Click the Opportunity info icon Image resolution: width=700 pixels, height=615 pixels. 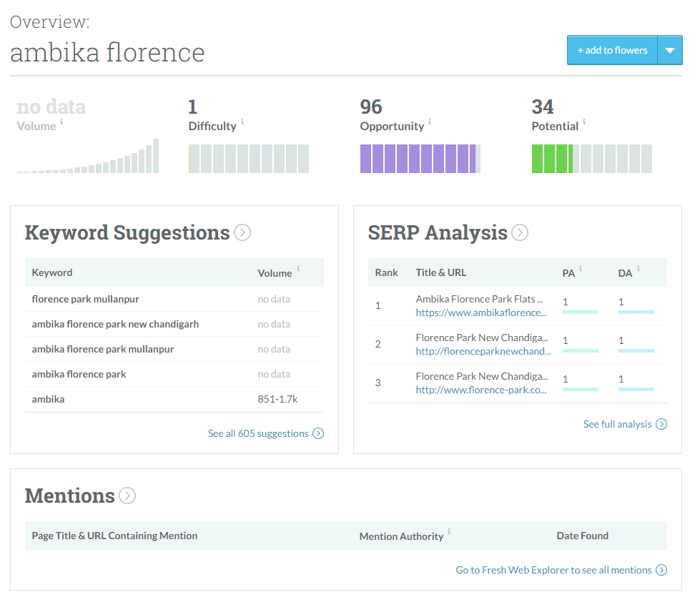click(430, 122)
